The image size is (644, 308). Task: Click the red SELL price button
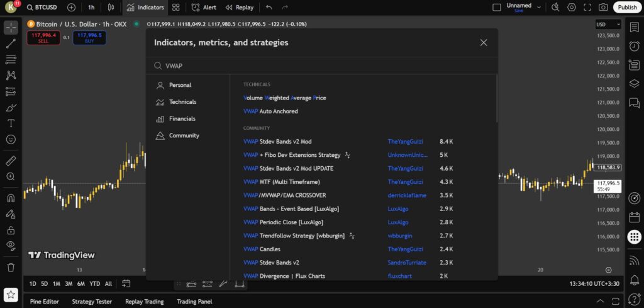tap(43, 38)
